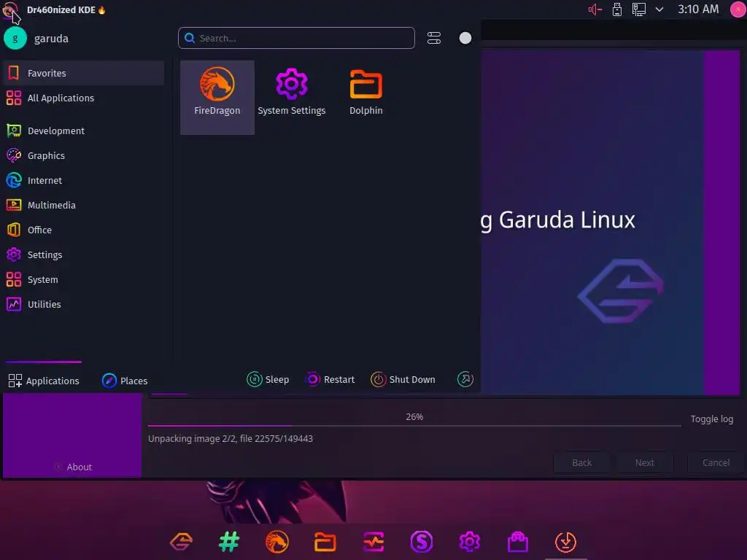This screenshot has height=560, width=747.
Task: Open the Utilities category
Action: point(84,304)
